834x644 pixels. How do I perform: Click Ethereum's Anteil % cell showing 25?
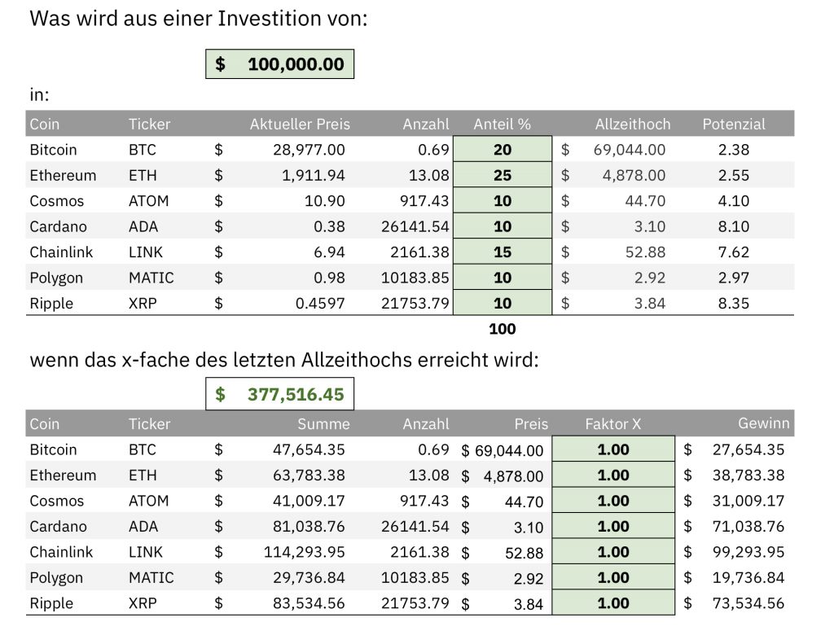502,175
